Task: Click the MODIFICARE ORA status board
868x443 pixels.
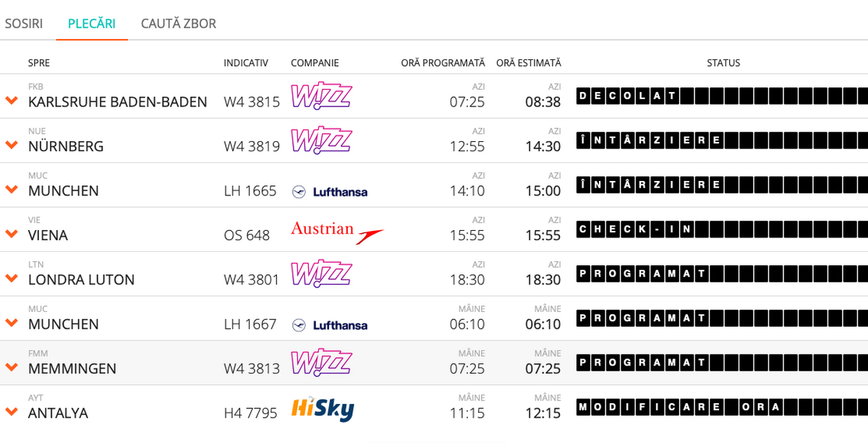Action: 721,407
